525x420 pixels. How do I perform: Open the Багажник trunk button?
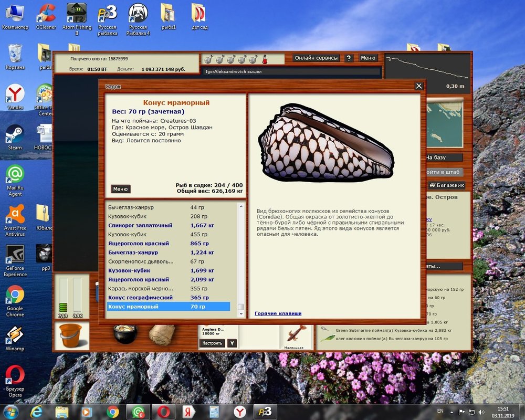click(446, 185)
